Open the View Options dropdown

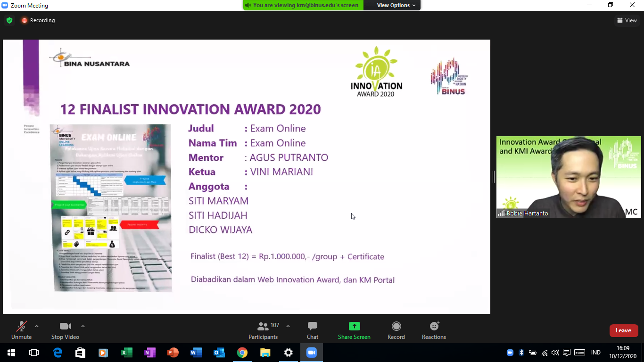pyautogui.click(x=396, y=5)
